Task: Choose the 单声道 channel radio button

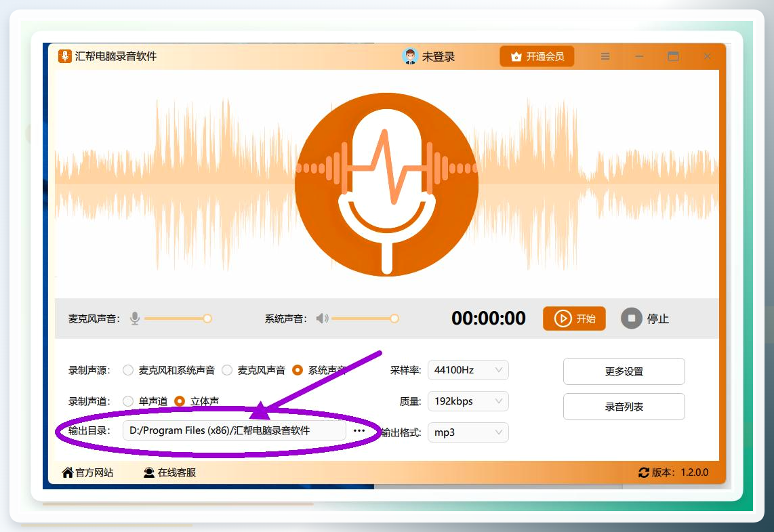Action: [128, 401]
